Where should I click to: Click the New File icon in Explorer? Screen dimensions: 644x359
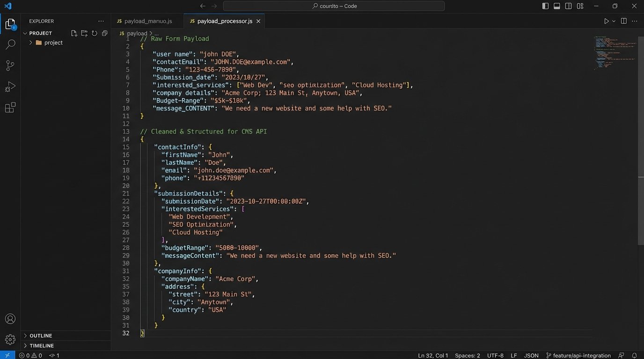click(x=74, y=33)
